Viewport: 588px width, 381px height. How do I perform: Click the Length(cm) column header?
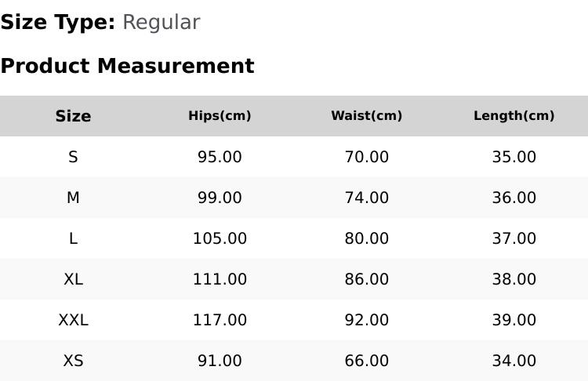(514, 115)
